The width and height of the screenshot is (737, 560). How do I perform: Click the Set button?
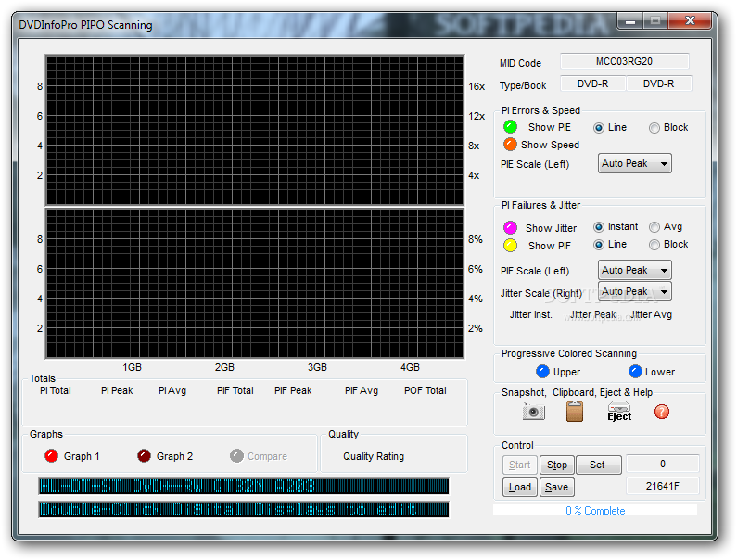pyautogui.click(x=598, y=465)
